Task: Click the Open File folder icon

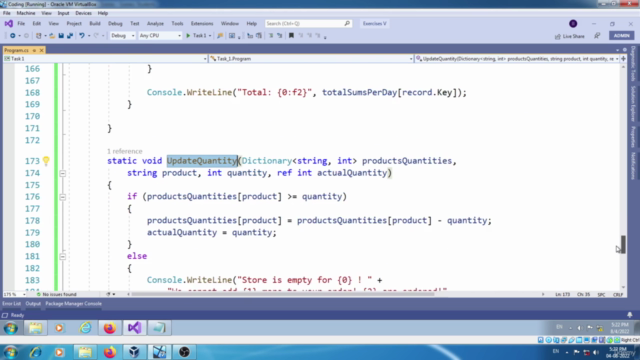Action: click(52, 36)
